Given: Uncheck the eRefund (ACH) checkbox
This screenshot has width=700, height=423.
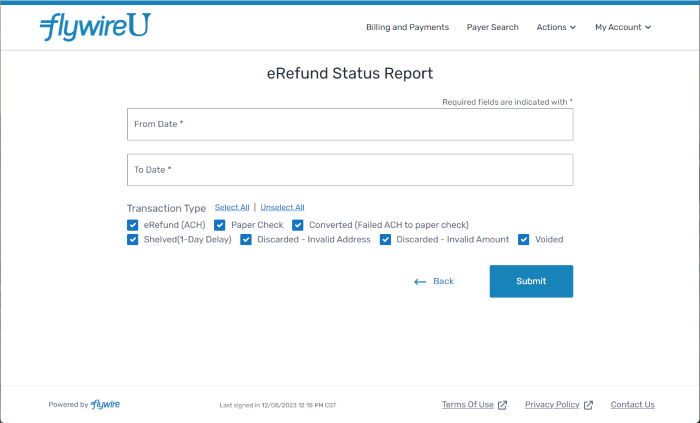Looking at the screenshot, I should 133,225.
